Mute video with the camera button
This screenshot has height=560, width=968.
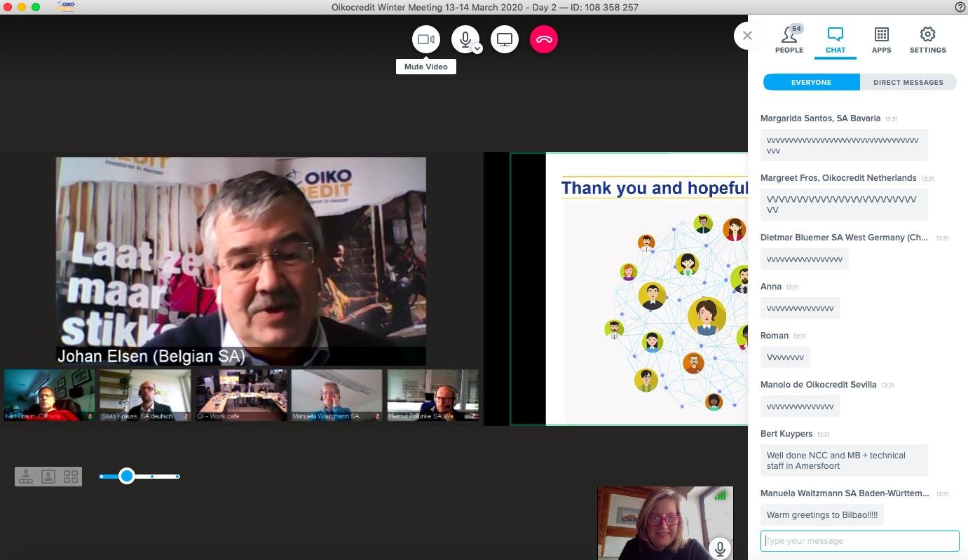426,39
